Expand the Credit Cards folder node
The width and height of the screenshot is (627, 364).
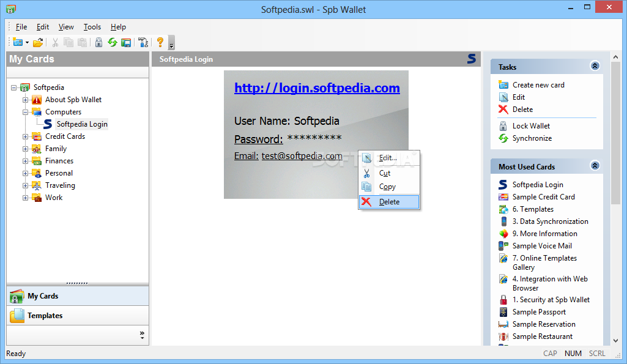(x=25, y=137)
